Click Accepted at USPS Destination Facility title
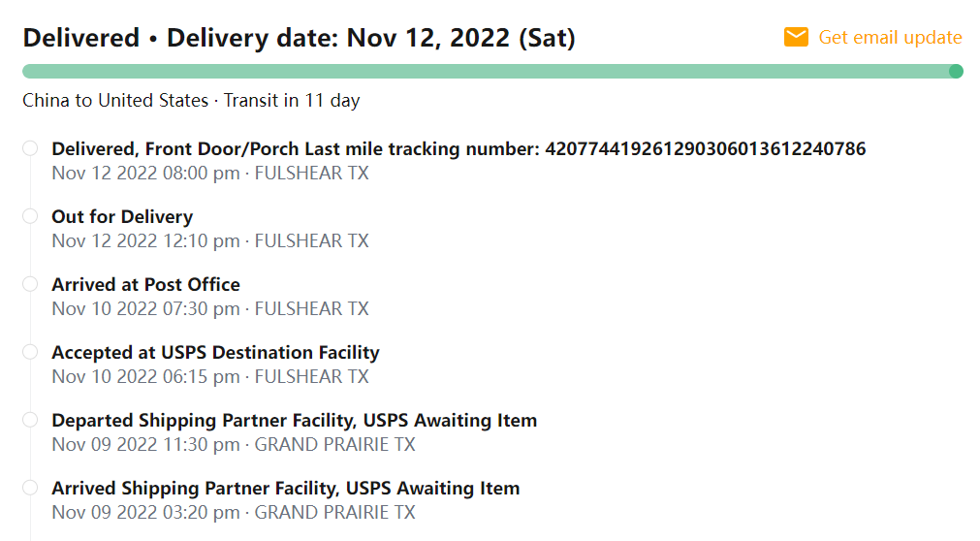The height and width of the screenshot is (541, 980). [215, 352]
